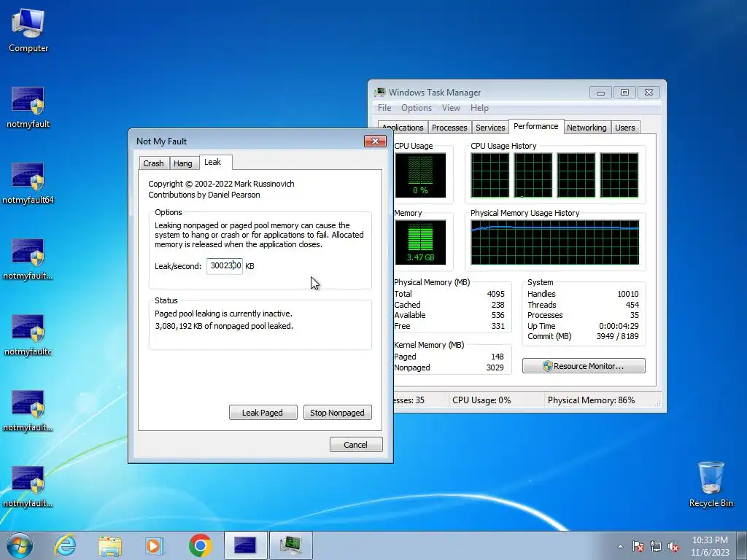Click the Handles value 10010
Image resolution: width=747 pixels, height=560 pixels.
(628, 294)
